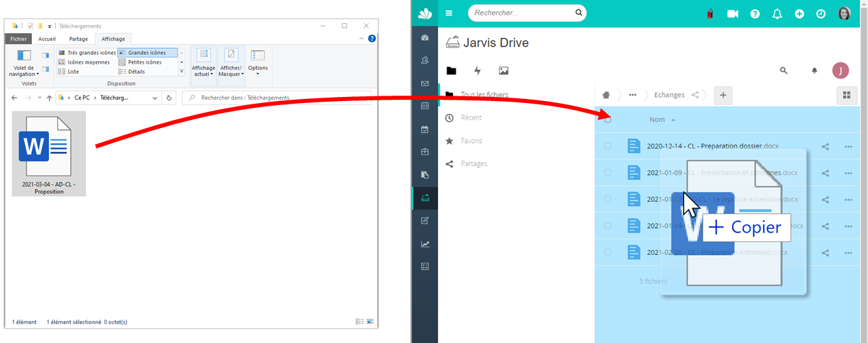The height and width of the screenshot is (343, 868).
Task: Click the video camera icon in top bar
Action: coord(732,14)
